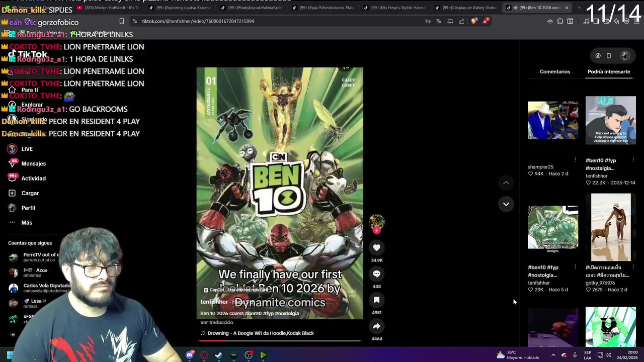The height and width of the screenshot is (362, 644).
Task: Open the weather widget showing 26°C
Action: click(x=518, y=355)
